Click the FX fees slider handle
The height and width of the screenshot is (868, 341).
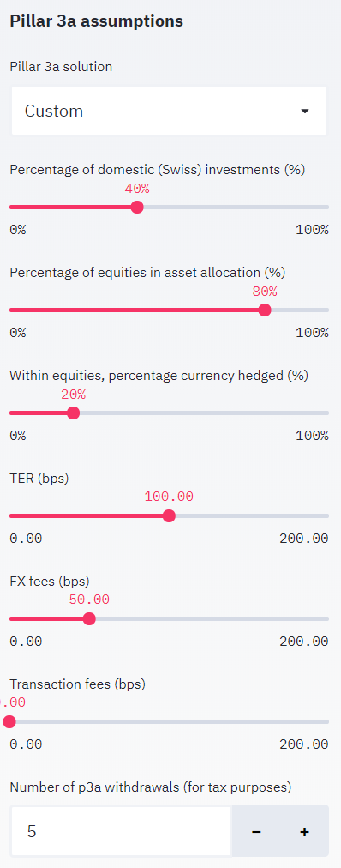click(x=89, y=619)
